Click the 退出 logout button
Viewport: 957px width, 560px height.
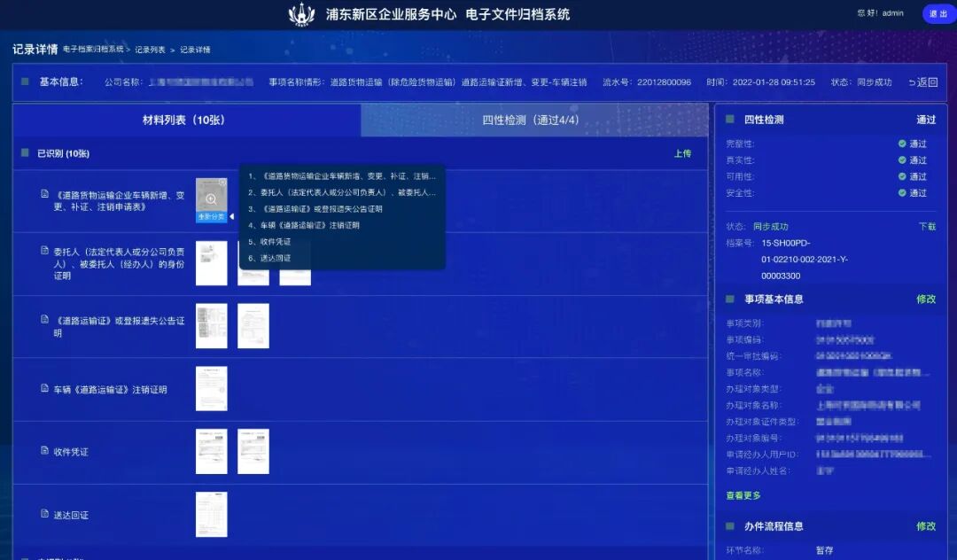pyautogui.click(x=938, y=14)
